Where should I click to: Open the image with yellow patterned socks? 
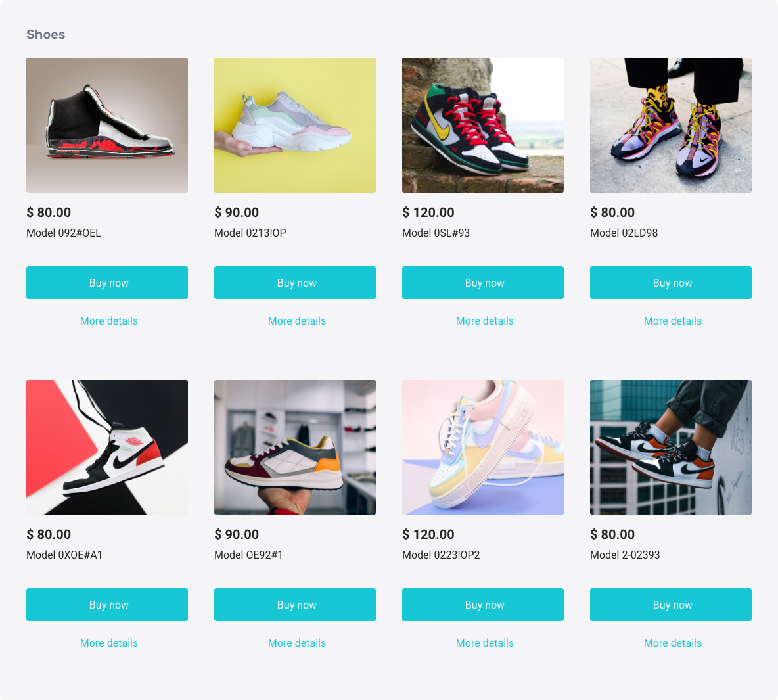[671, 125]
